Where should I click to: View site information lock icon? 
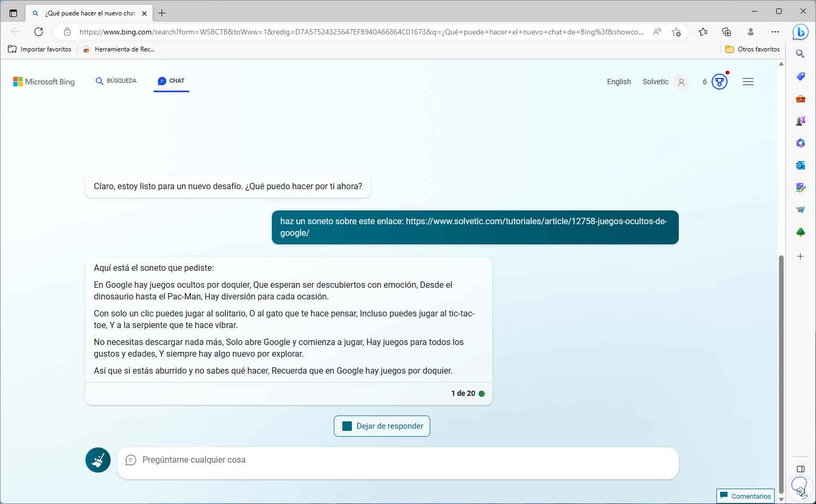point(67,32)
